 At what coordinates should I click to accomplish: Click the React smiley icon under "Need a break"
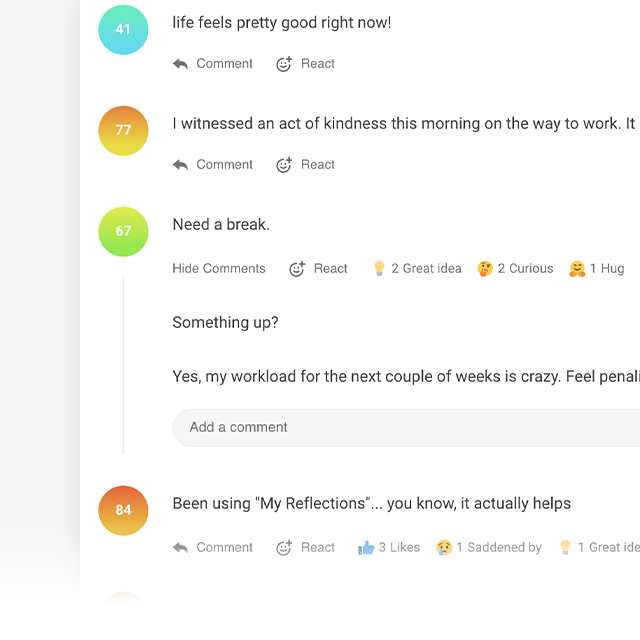pyautogui.click(x=297, y=269)
